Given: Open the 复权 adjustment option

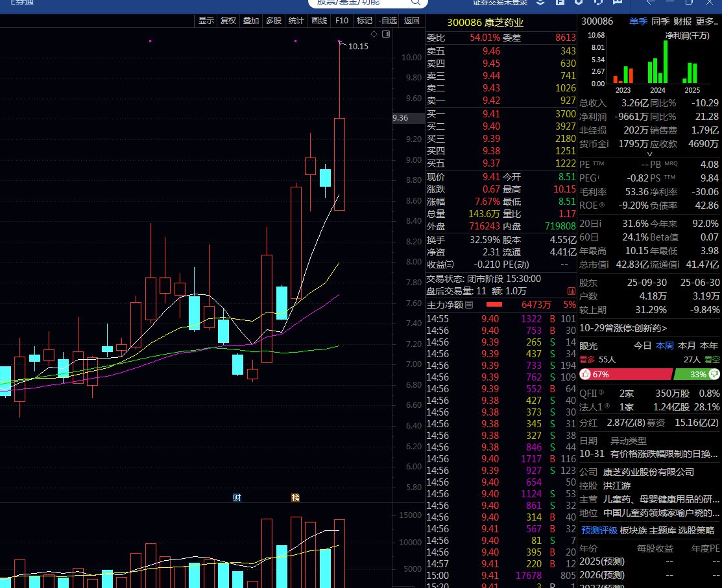Looking at the screenshot, I should point(228,21).
